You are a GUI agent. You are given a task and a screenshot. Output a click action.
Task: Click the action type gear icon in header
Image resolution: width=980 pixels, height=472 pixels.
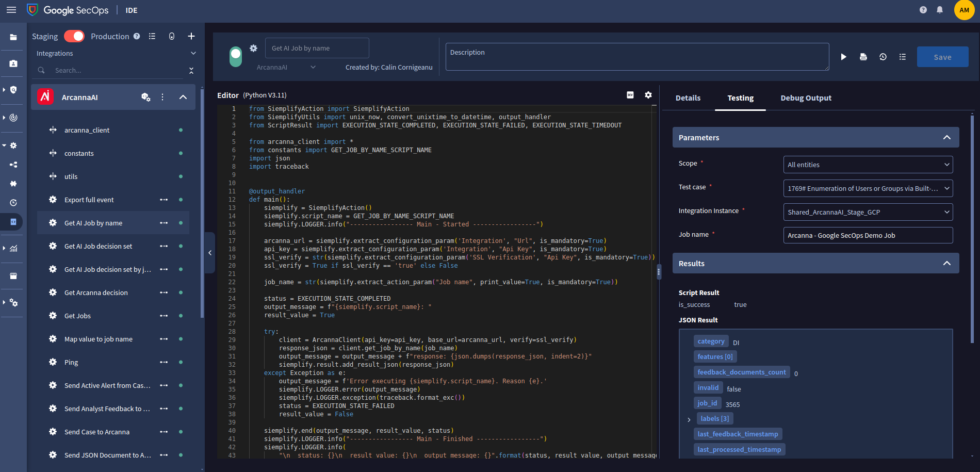tap(253, 48)
